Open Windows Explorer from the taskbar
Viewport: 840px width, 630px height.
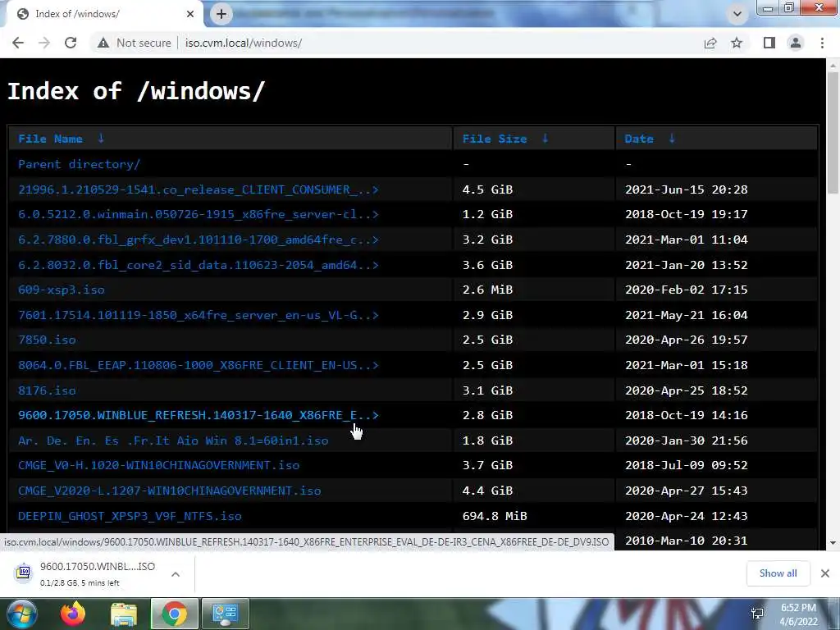(124, 614)
